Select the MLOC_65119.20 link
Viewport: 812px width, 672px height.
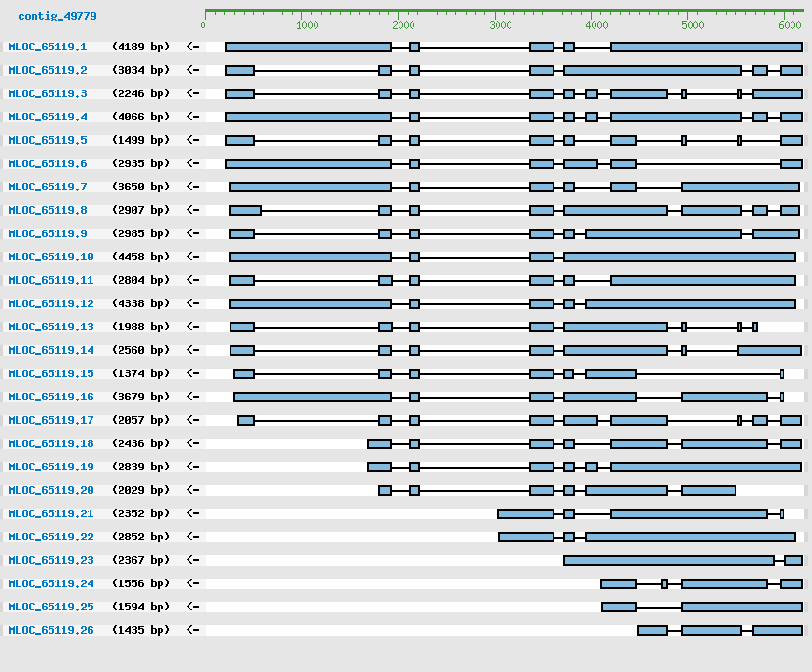tap(51, 490)
